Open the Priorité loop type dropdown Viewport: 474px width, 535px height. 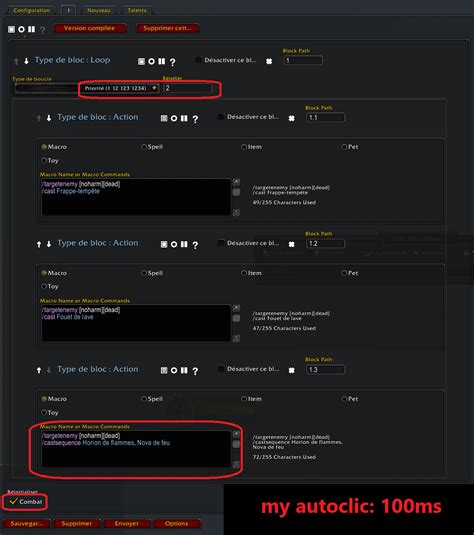point(119,88)
